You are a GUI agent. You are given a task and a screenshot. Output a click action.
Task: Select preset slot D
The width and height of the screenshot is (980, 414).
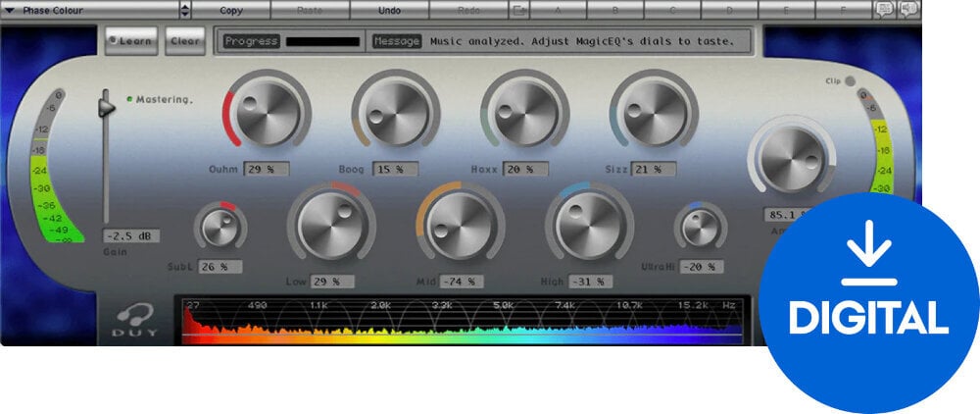(x=729, y=10)
